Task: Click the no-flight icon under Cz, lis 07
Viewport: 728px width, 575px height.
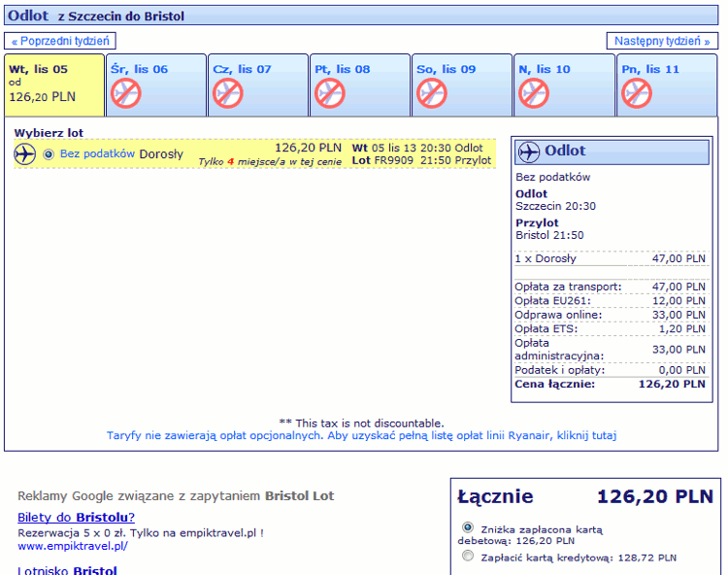Action: [228, 93]
